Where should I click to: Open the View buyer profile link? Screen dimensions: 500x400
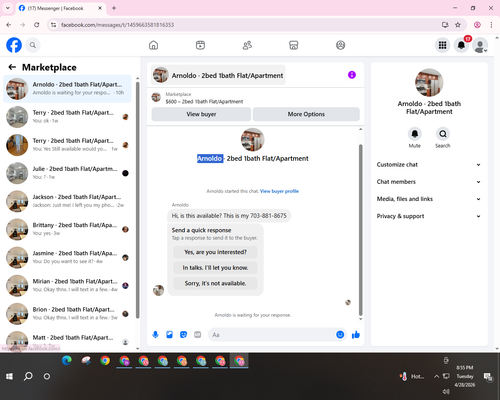[279, 191]
